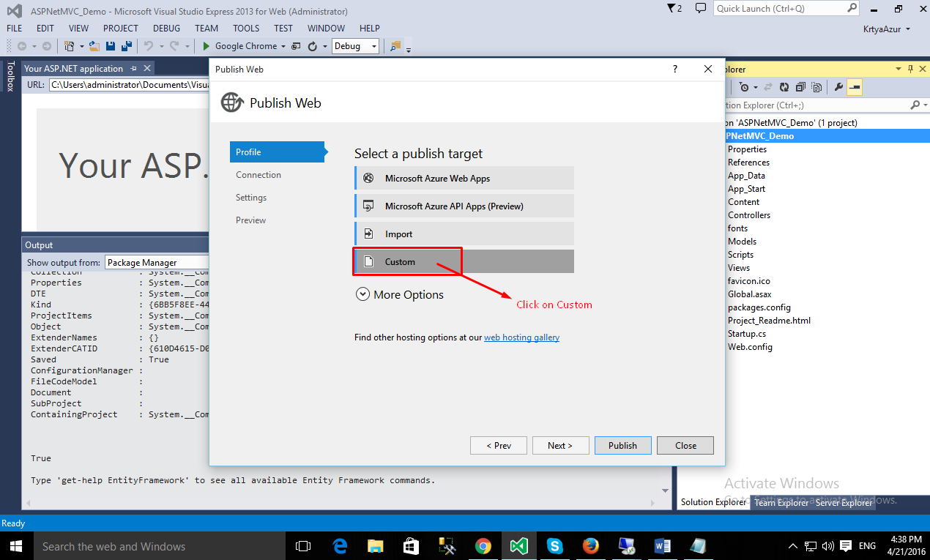Select Controllers folder in Solution Explorer
930x560 pixels.
click(749, 215)
